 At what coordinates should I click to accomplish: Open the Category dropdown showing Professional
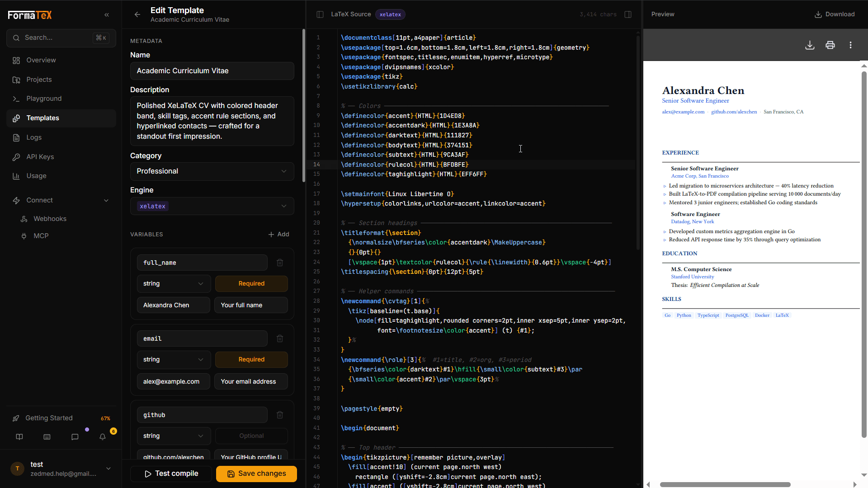(212, 171)
